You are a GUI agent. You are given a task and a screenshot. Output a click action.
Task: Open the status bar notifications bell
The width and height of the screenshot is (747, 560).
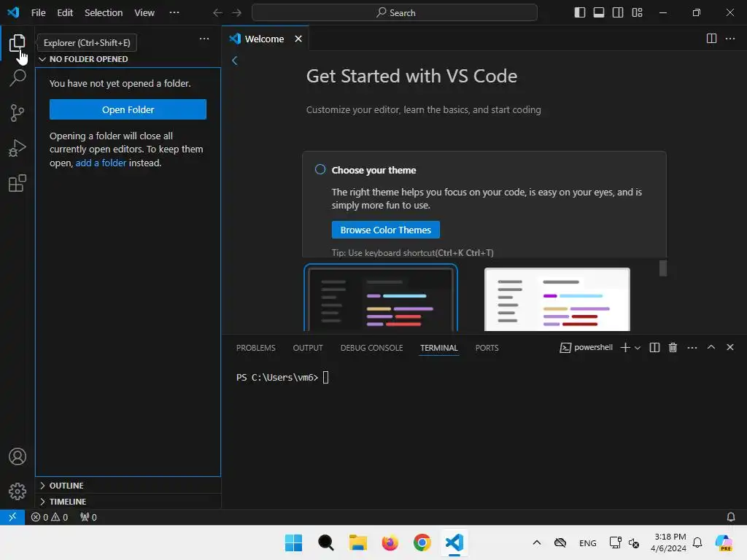point(730,517)
